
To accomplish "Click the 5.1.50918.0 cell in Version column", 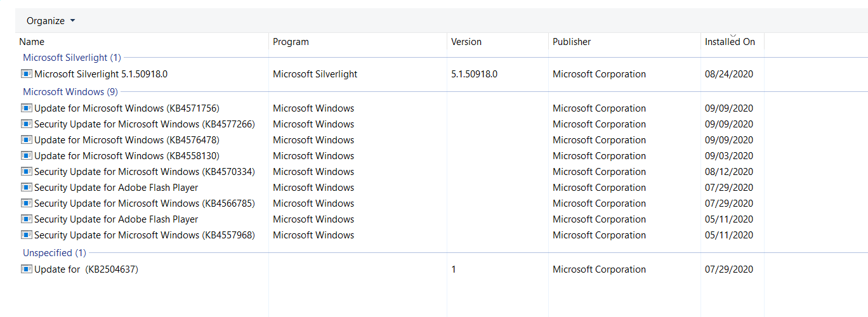I will point(474,74).
